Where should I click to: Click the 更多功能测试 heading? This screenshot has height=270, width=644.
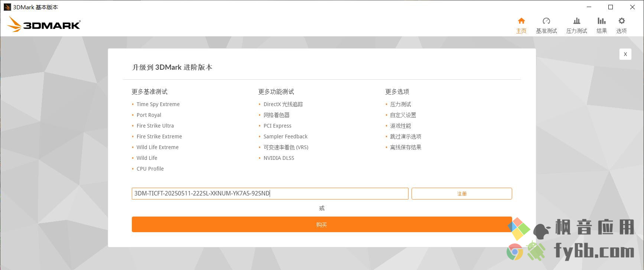click(276, 92)
